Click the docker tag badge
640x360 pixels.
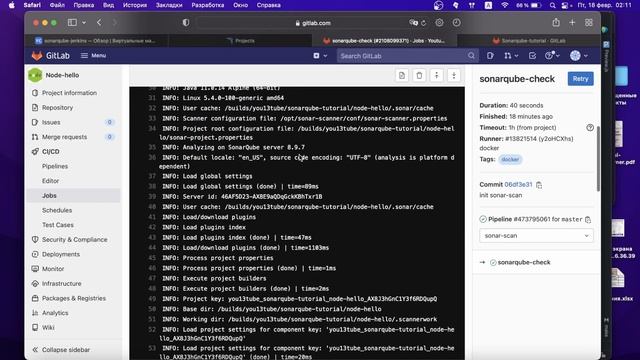pos(510,159)
